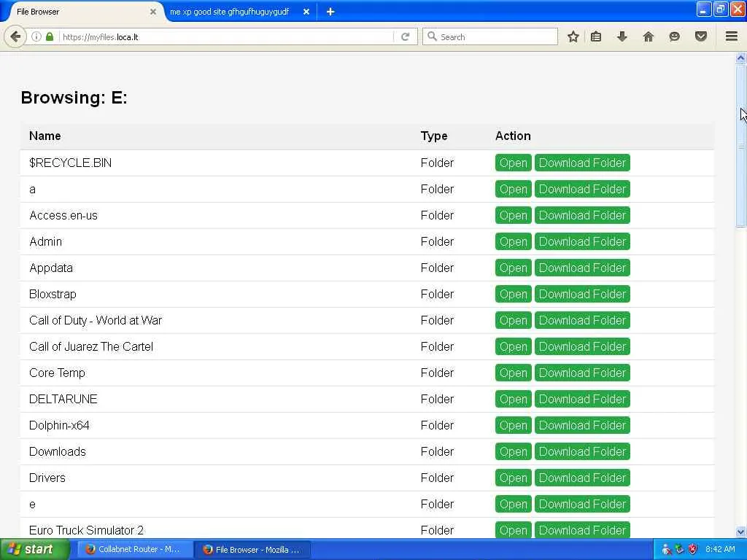Click the messenger tray icon

pyautogui.click(x=667, y=549)
